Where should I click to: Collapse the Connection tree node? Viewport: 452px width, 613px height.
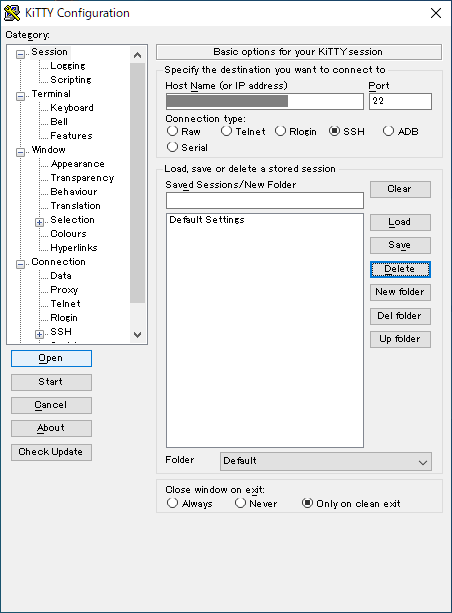tap(20, 264)
